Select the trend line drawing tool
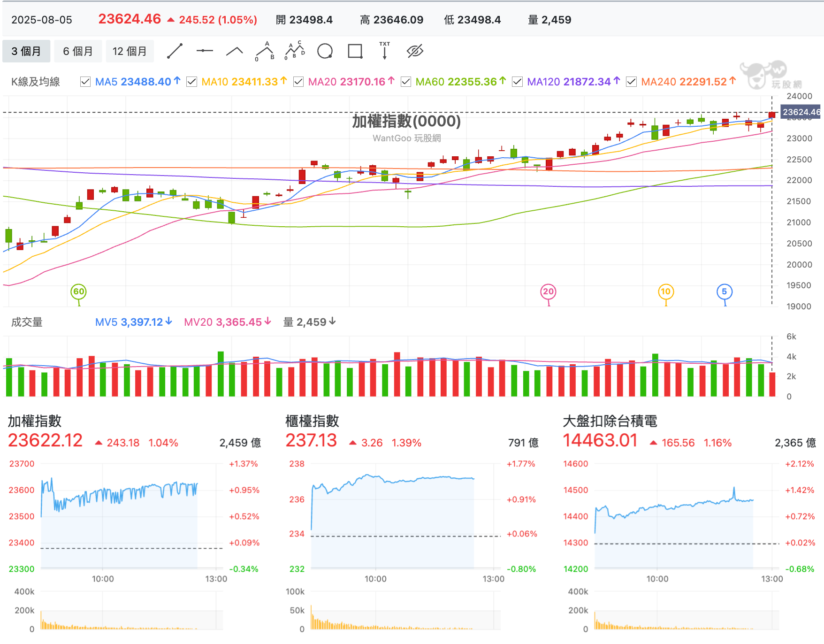This screenshot has width=824, height=644. tap(175, 51)
